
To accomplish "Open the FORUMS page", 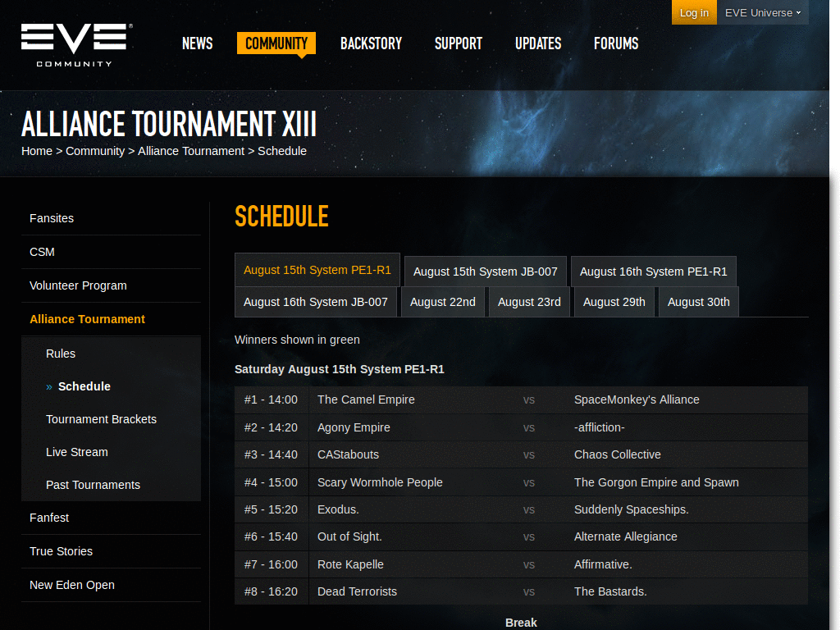I will pyautogui.click(x=615, y=43).
